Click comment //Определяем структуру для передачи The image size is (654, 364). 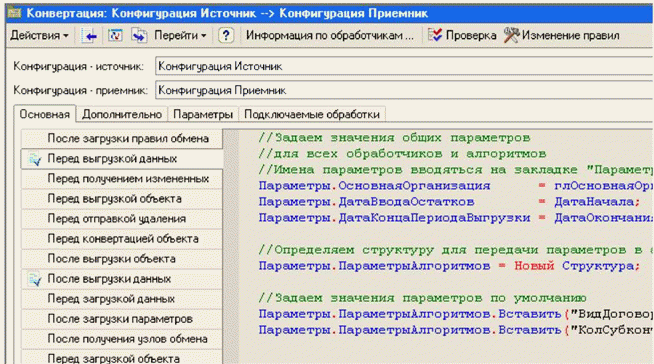[x=455, y=250]
